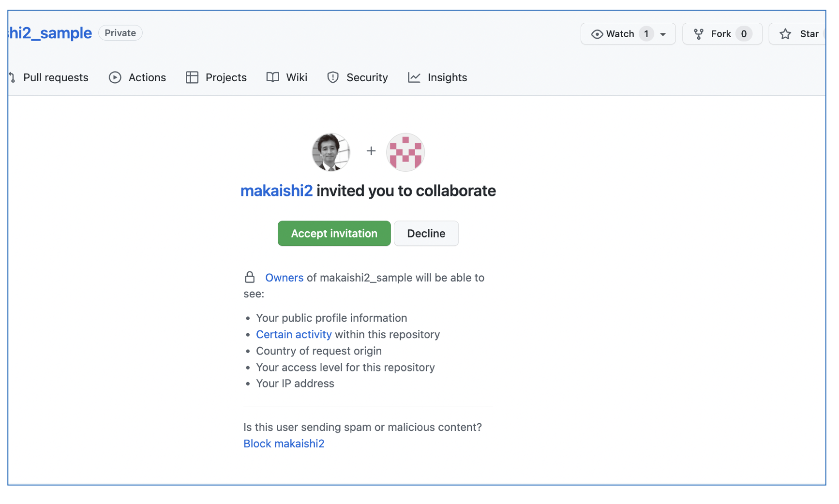Expand the Watch dropdown arrow

(663, 34)
